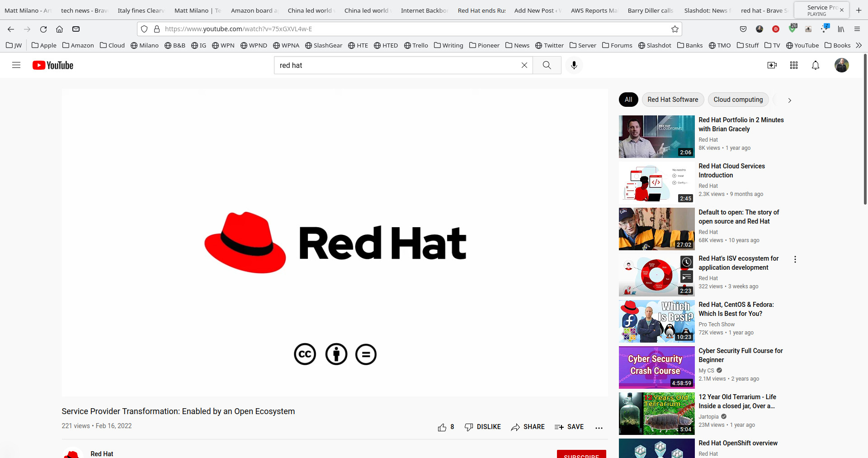This screenshot has height=458, width=868.
Task: Select the Red Hat Software chip
Action: coord(673,100)
